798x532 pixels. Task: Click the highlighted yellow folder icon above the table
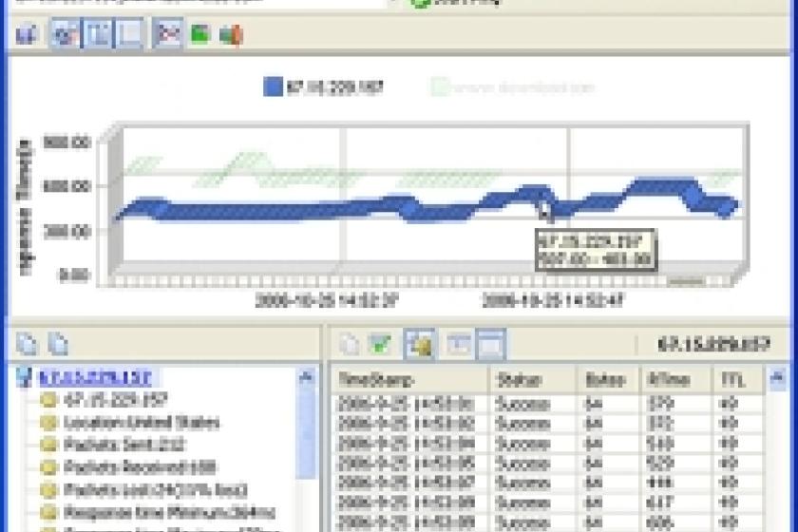[419, 345]
